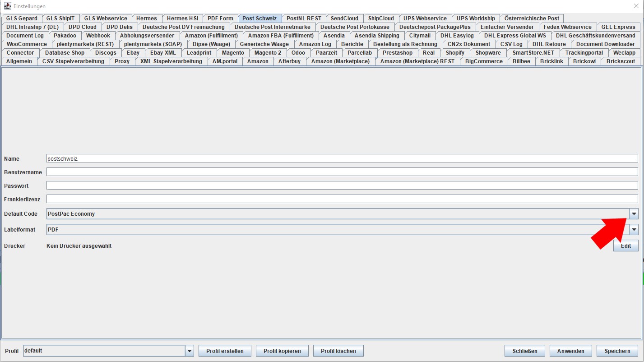
Task: Select the Hermes tab
Action: click(147, 19)
